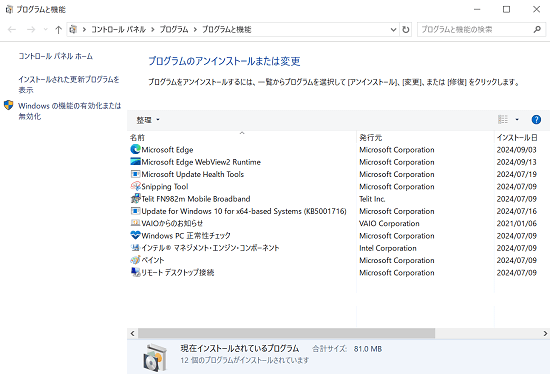Click install date 2021/01/06
The height and width of the screenshot is (374, 550).
[517, 223]
